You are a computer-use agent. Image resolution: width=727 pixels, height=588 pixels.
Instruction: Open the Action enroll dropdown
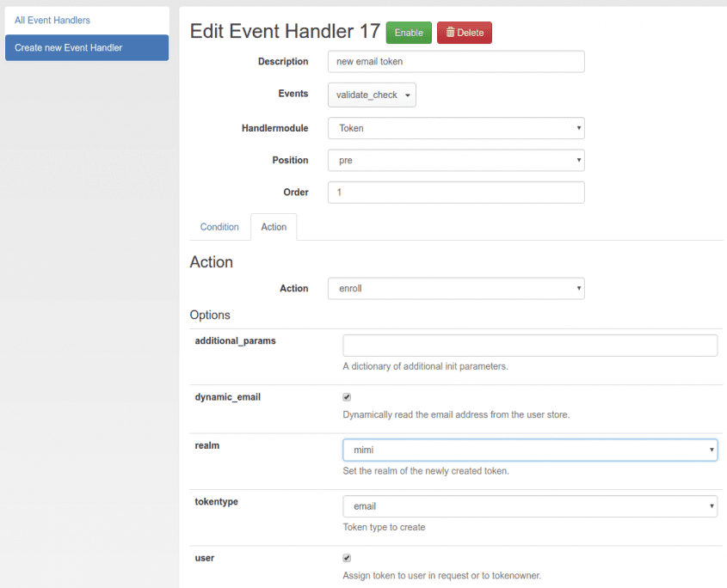[456, 288]
